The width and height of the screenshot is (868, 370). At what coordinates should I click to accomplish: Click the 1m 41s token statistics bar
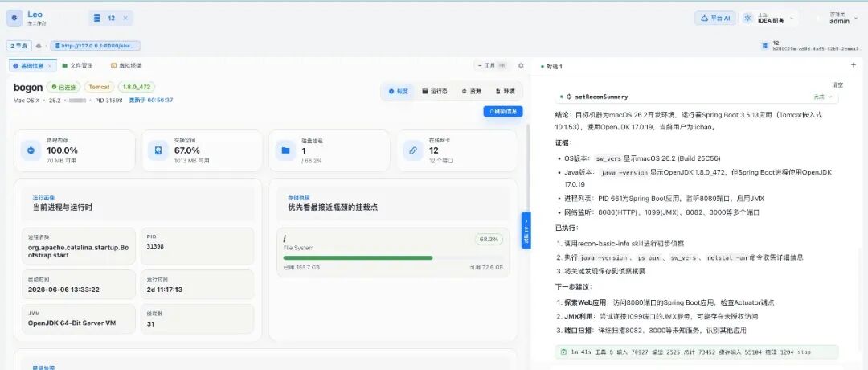(698, 351)
